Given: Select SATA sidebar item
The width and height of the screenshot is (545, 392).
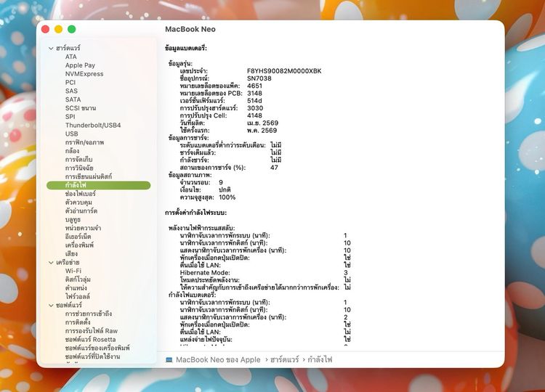Looking at the screenshot, I should click(73, 99).
